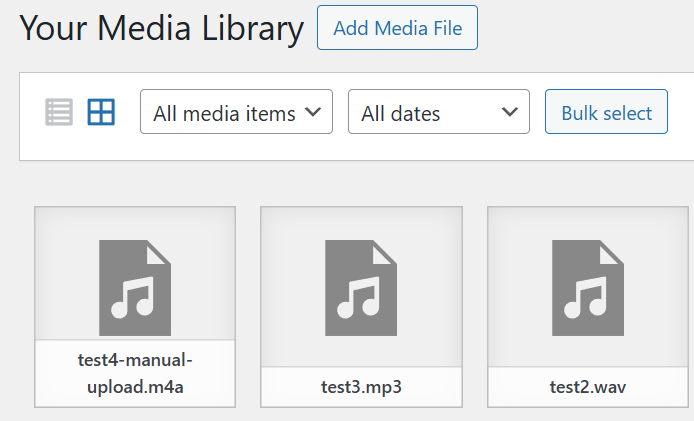This screenshot has width=694, height=421.
Task: Click the test3.mp3 filename label
Action: (x=361, y=386)
